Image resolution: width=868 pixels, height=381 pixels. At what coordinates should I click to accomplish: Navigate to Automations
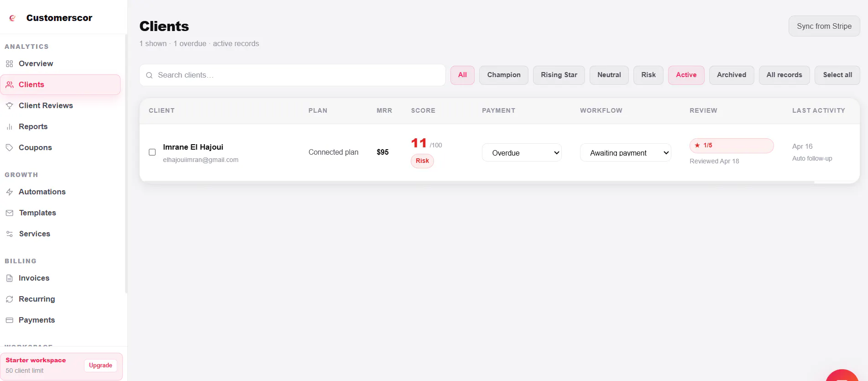tap(60, 192)
